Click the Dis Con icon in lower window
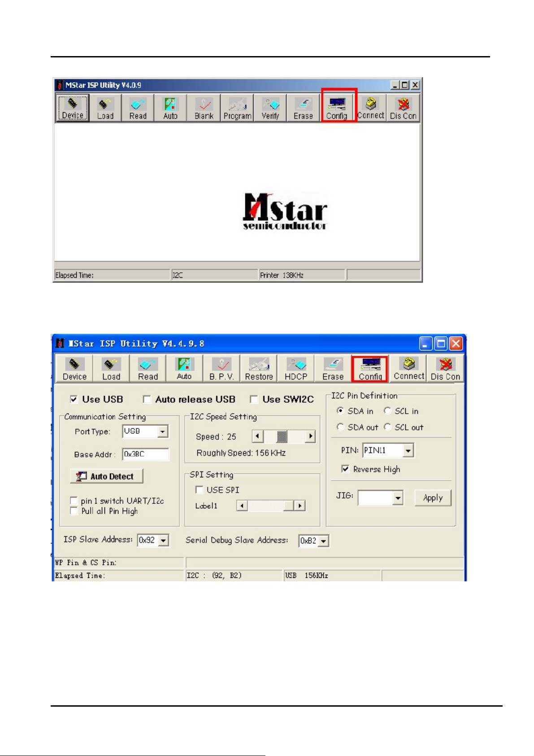Screen dimensions: 534x756 point(445,369)
